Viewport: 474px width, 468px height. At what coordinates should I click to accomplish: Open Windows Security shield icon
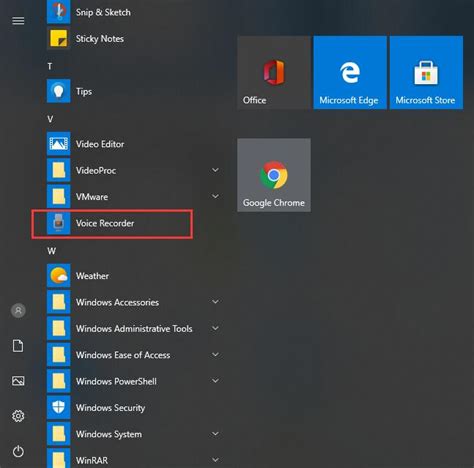[x=59, y=407]
